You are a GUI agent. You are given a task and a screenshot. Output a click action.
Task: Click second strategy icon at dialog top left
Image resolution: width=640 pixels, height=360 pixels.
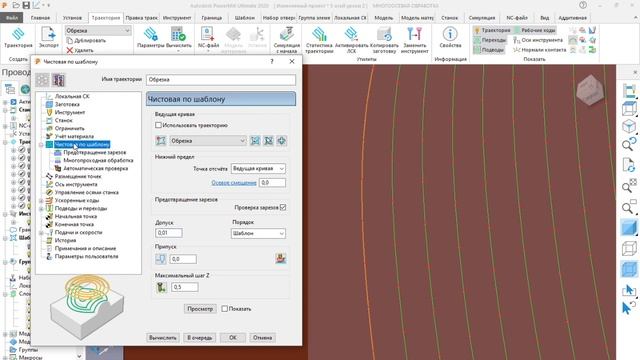[x=58, y=80]
